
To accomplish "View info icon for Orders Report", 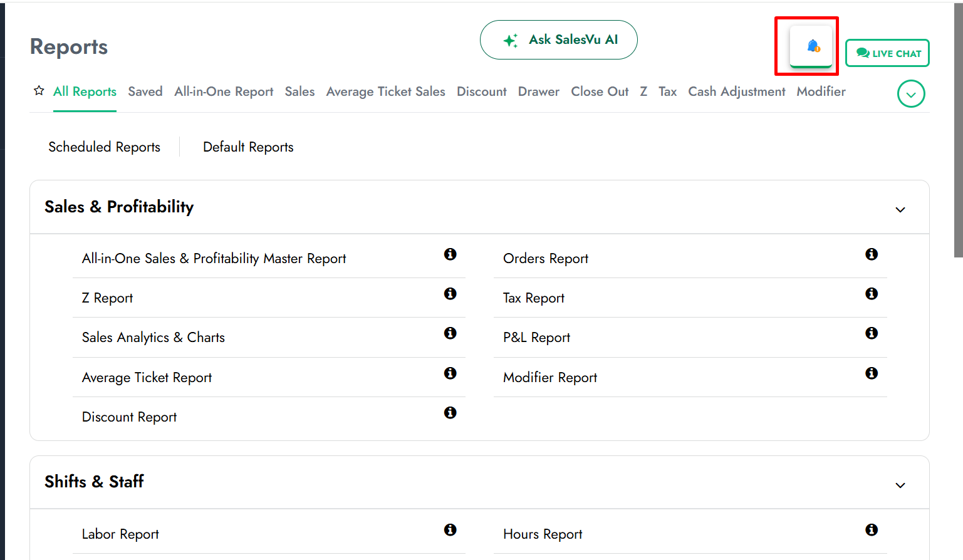I will (871, 254).
